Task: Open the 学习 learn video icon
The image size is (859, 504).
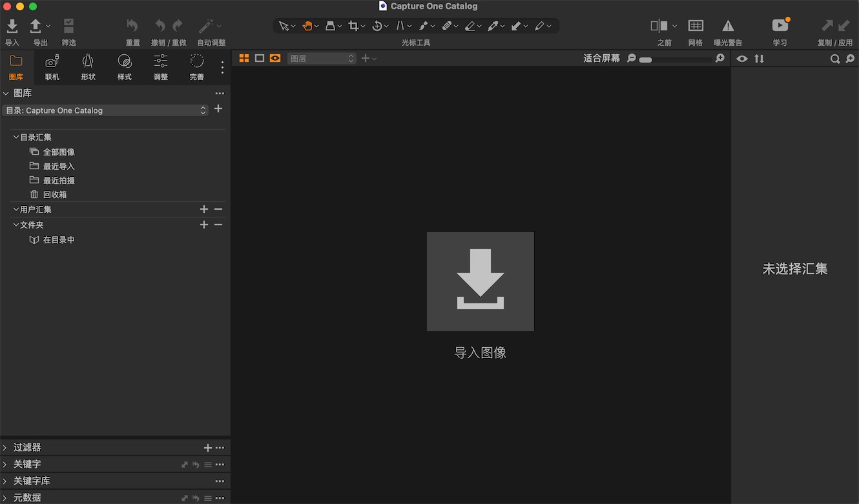Action: coord(780,25)
